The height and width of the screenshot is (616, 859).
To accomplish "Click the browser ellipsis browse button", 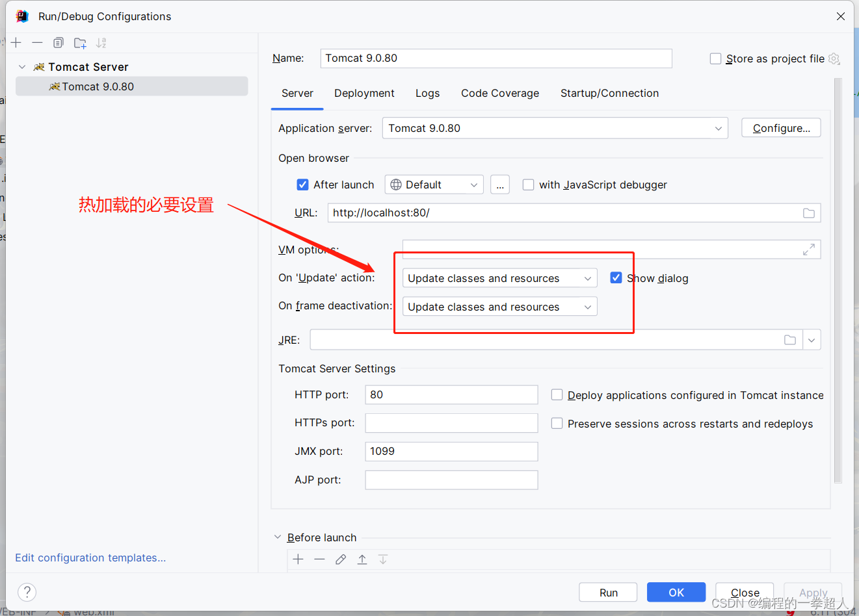I will (500, 185).
